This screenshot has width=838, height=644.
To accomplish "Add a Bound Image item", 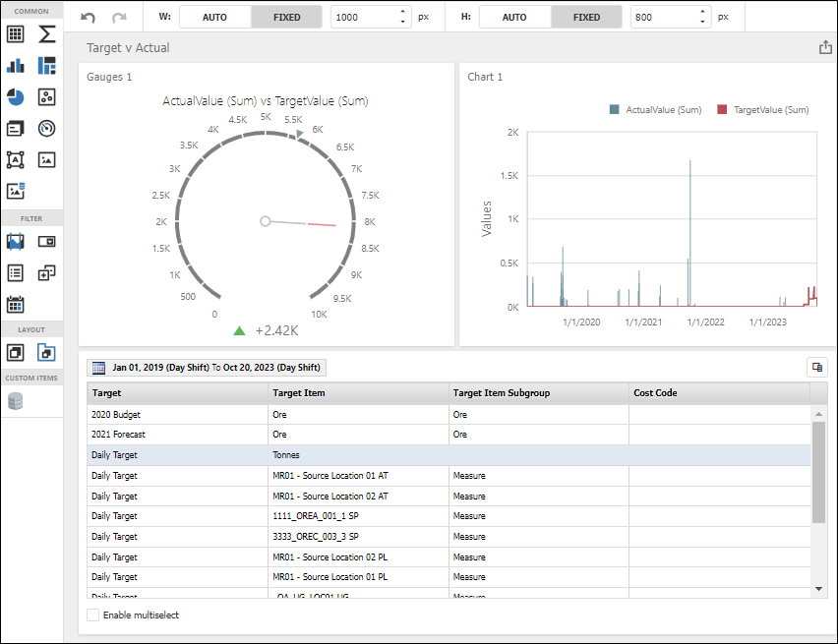I will (16, 191).
